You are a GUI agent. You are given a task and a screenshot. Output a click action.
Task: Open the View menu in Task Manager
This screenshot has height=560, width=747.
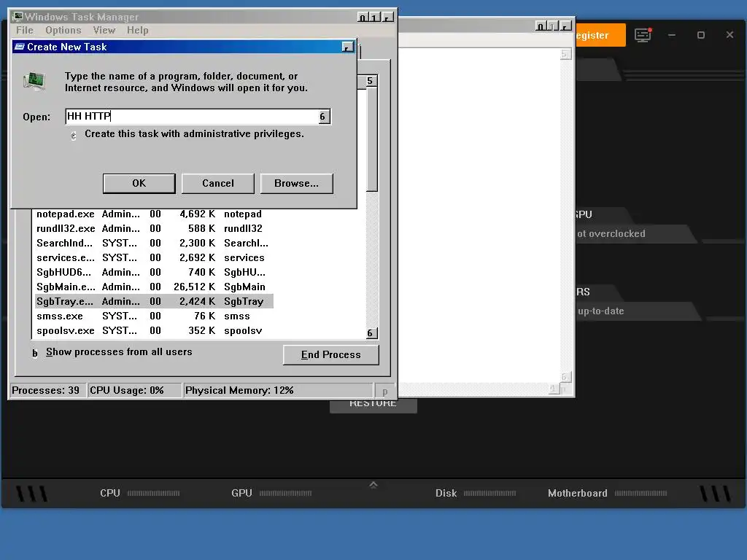(x=104, y=30)
